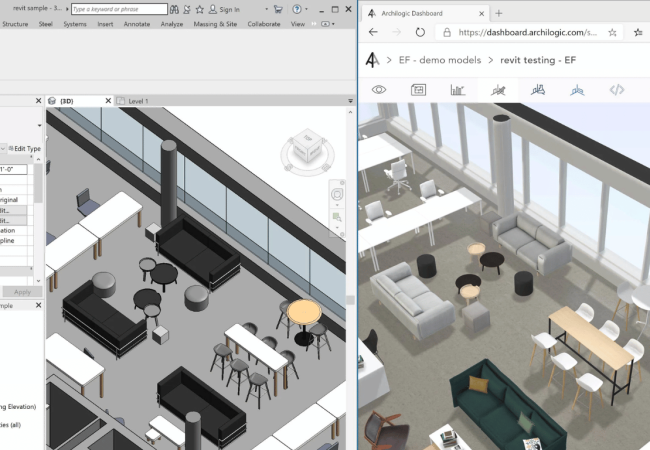Click the embed code brackets icon
The image size is (650, 450).
[x=617, y=90]
